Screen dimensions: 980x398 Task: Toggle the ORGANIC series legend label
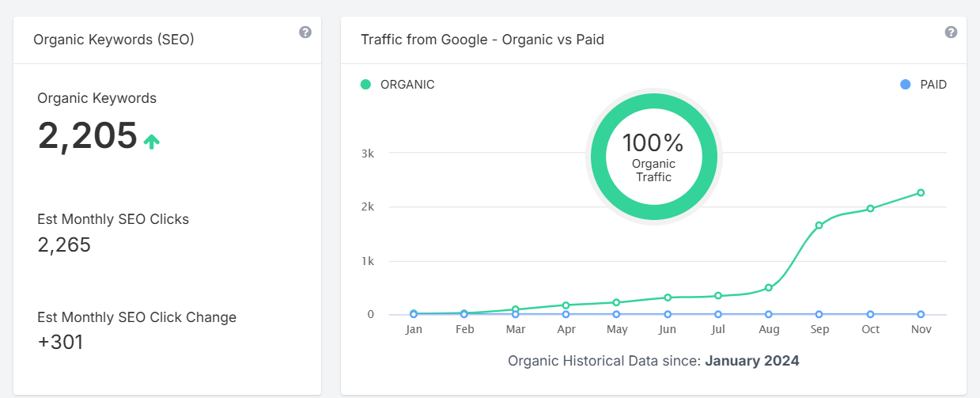(x=407, y=85)
